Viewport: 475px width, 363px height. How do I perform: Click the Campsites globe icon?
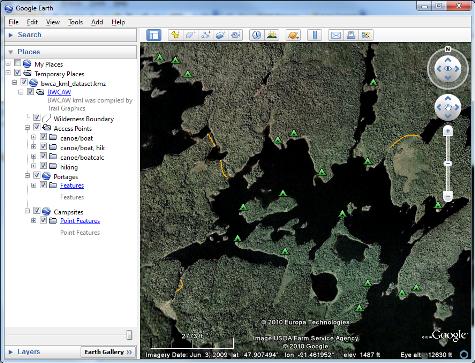tap(46, 211)
